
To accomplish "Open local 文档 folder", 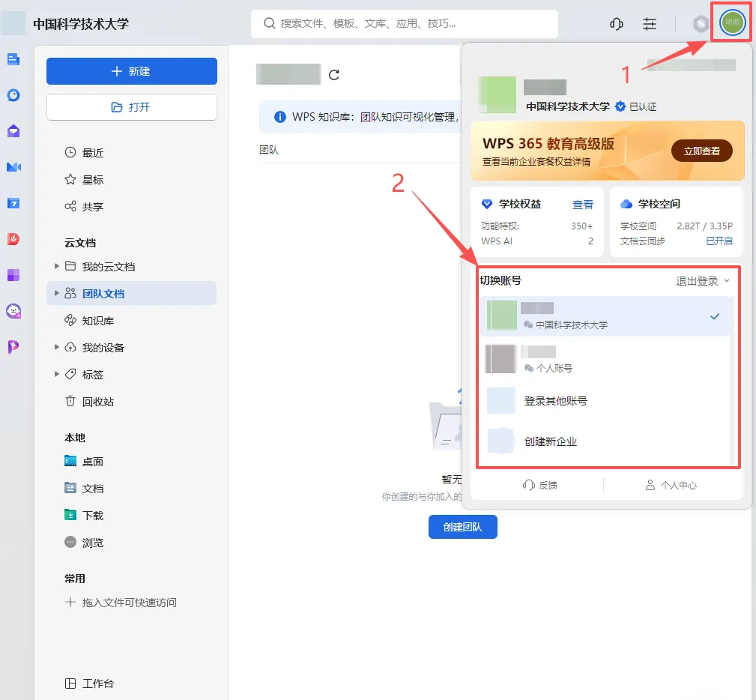I will coord(132,488).
